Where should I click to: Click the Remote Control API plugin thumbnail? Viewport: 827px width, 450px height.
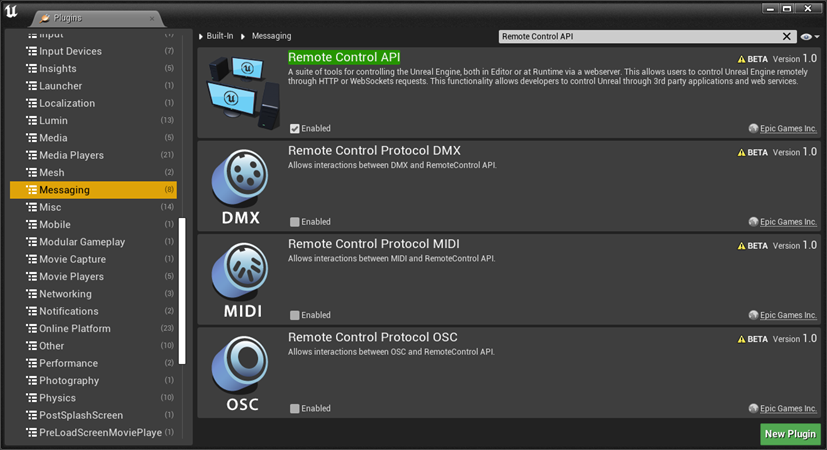(x=244, y=93)
